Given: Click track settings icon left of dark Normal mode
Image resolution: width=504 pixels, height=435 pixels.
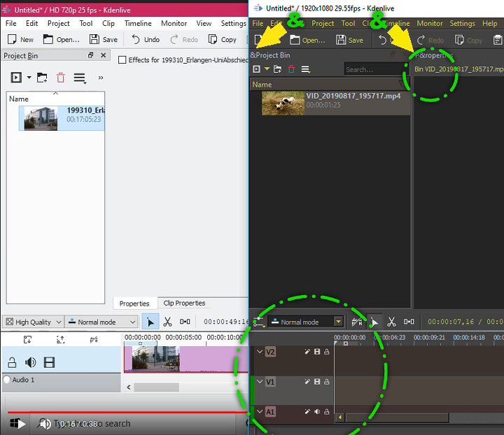Looking at the screenshot, I should [258, 322].
